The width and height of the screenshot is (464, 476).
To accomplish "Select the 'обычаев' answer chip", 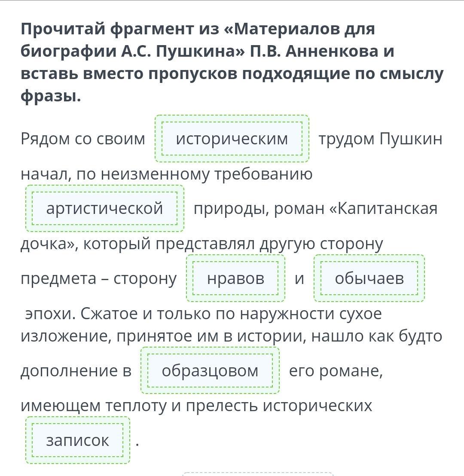I will pyautogui.click(x=369, y=278).
